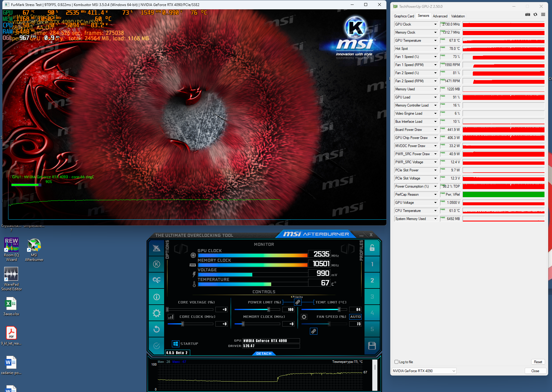Select Afterburner profile slot 3

tap(372, 297)
